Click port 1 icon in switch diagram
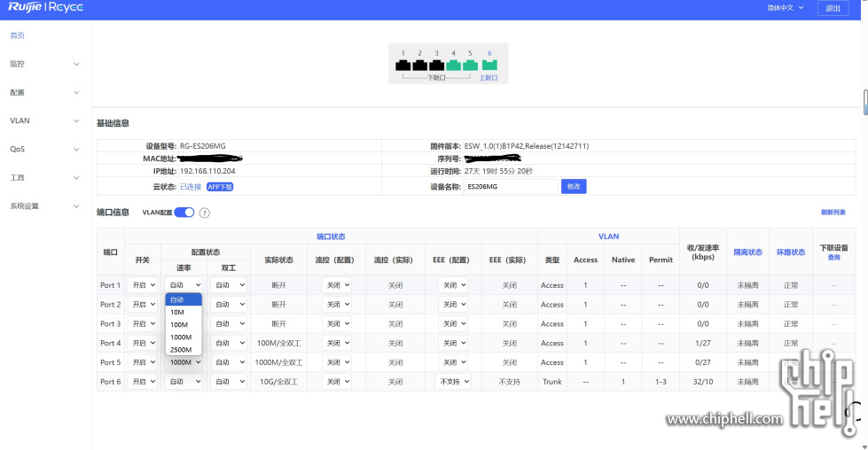The image size is (868, 450). (x=403, y=66)
